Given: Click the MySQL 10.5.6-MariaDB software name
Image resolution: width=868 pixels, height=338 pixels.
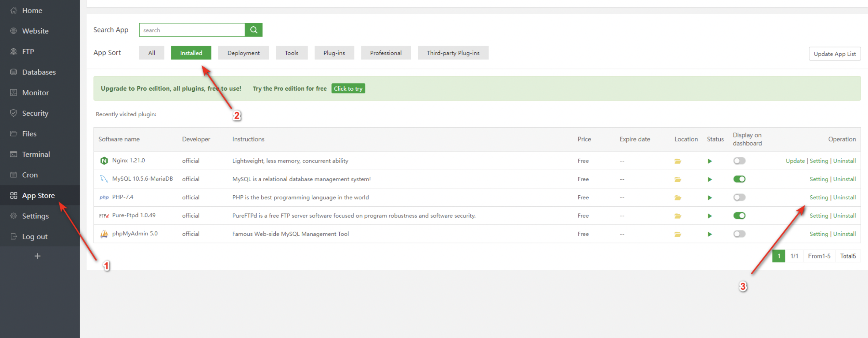Looking at the screenshot, I should pos(142,178).
